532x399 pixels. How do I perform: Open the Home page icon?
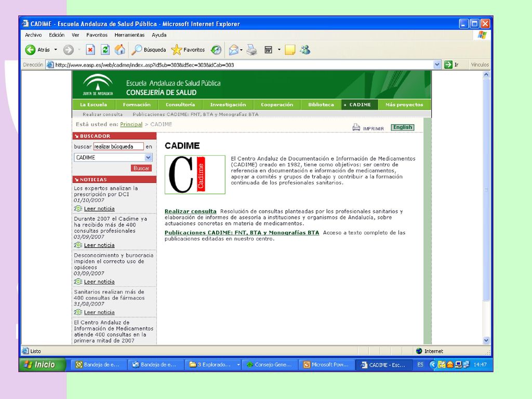tap(120, 50)
